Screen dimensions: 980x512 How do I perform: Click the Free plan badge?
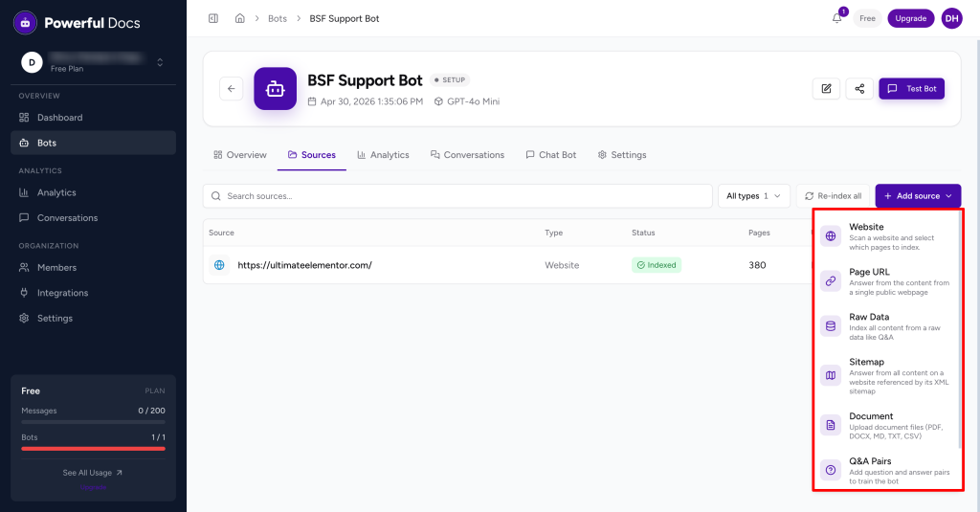coord(867,18)
